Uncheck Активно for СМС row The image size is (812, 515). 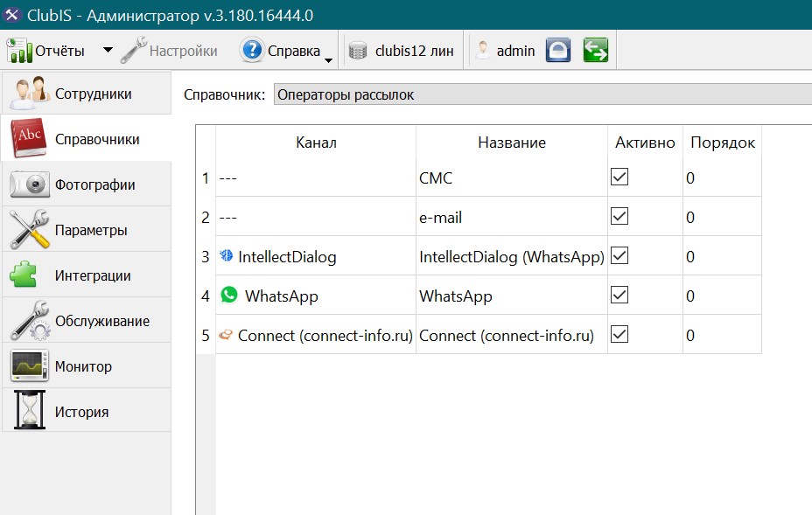619,177
